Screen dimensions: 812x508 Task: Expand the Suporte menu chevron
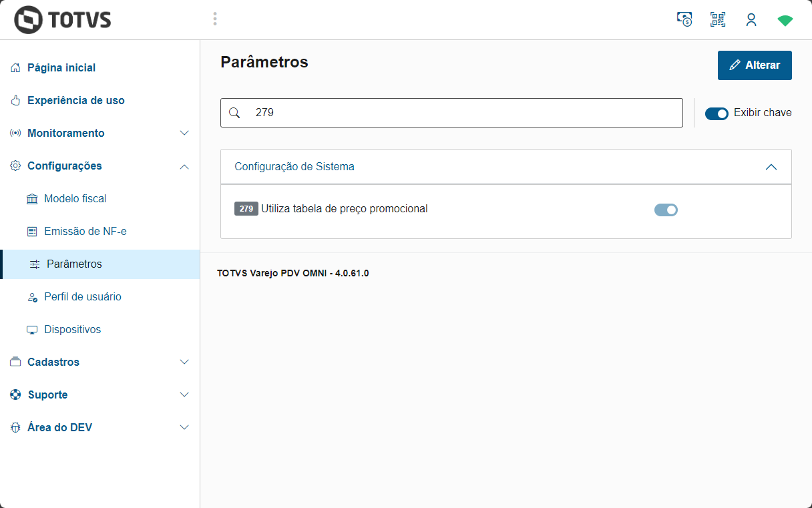coord(185,395)
